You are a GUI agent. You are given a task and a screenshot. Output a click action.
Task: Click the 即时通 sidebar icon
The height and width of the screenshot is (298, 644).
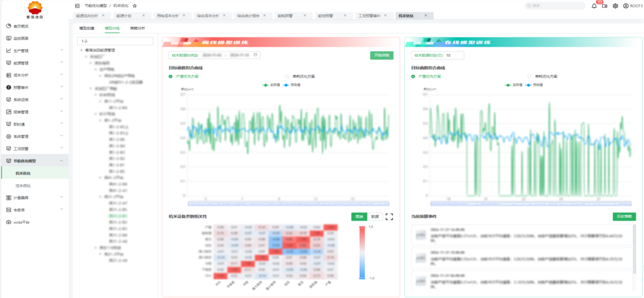coord(8,124)
